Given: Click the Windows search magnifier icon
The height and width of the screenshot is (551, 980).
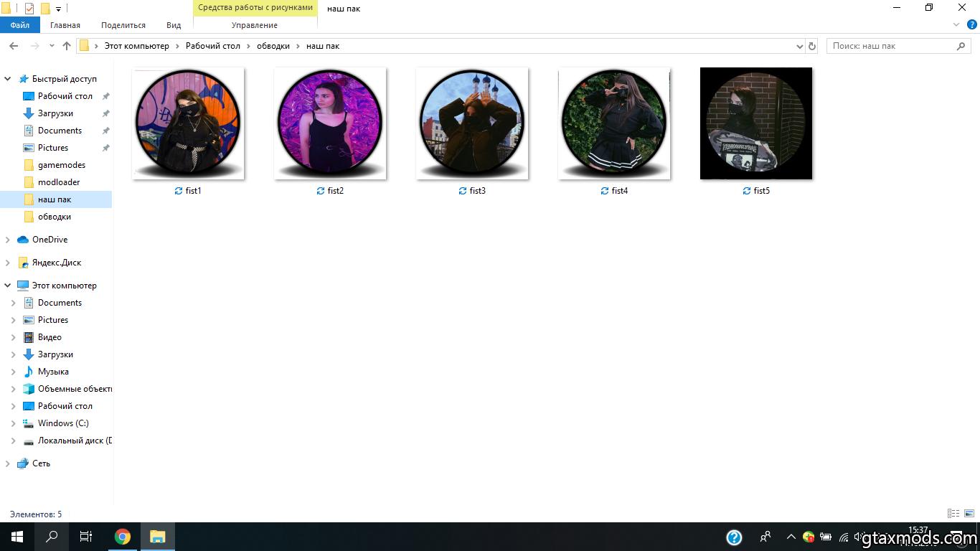Looking at the screenshot, I should (x=52, y=537).
